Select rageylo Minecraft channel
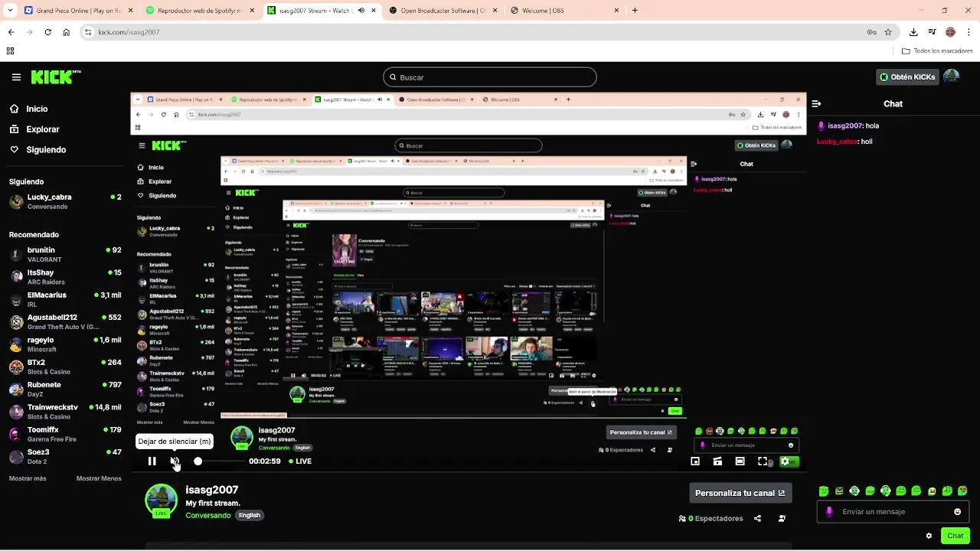The height and width of the screenshot is (551, 980). (65, 344)
